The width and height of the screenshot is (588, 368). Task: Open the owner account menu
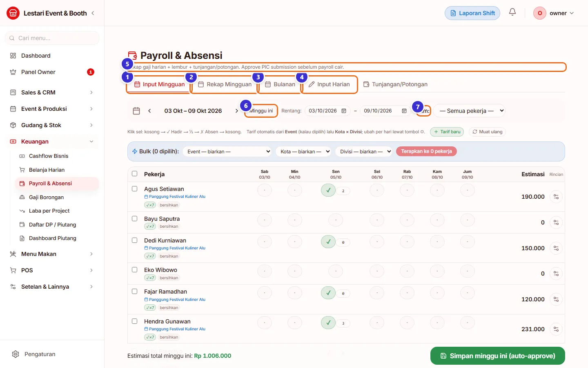554,13
